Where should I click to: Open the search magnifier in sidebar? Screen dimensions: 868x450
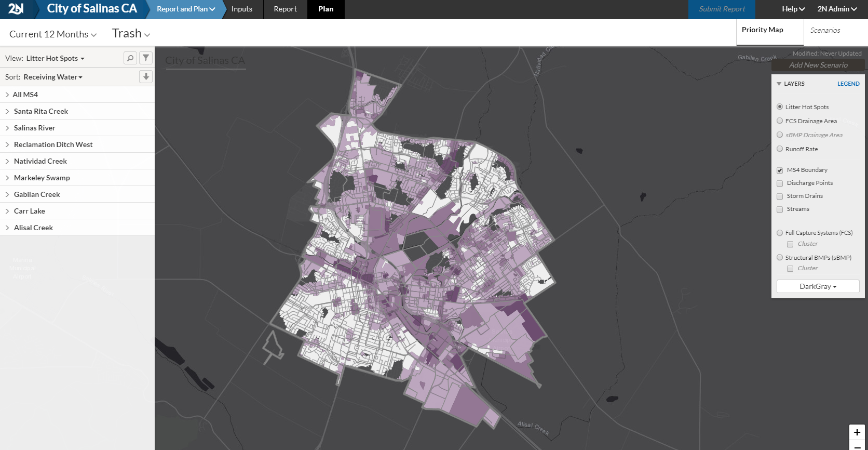(x=130, y=58)
